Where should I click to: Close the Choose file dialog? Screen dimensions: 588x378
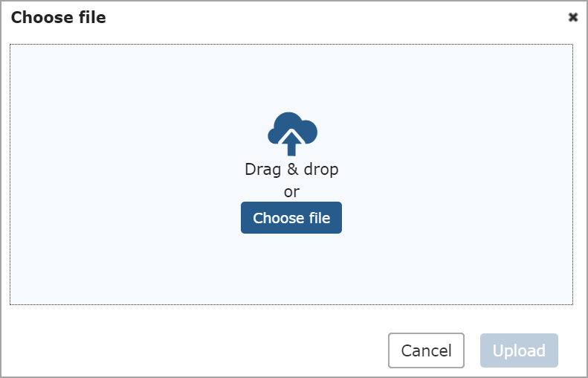(x=573, y=17)
